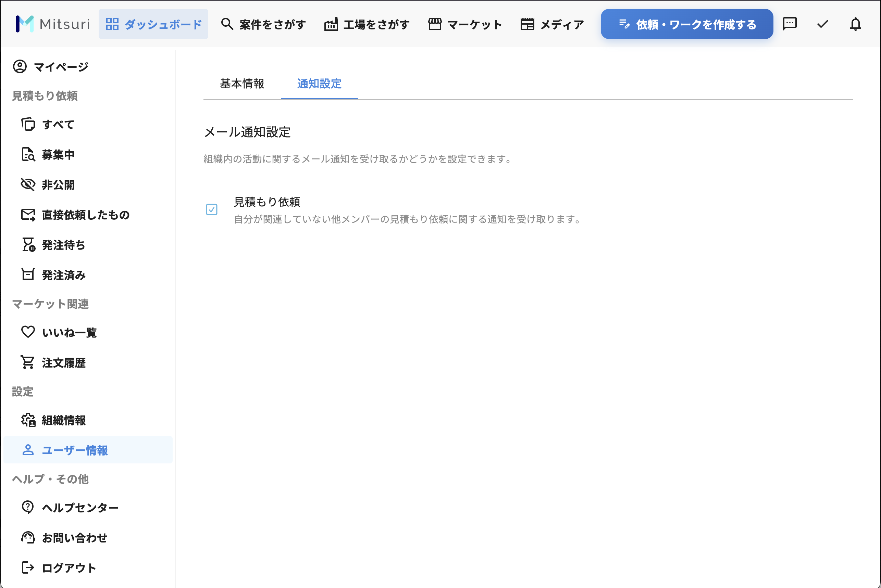The height and width of the screenshot is (588, 881).
Task: Click the マーケット関連 section header
Action: [x=50, y=304]
